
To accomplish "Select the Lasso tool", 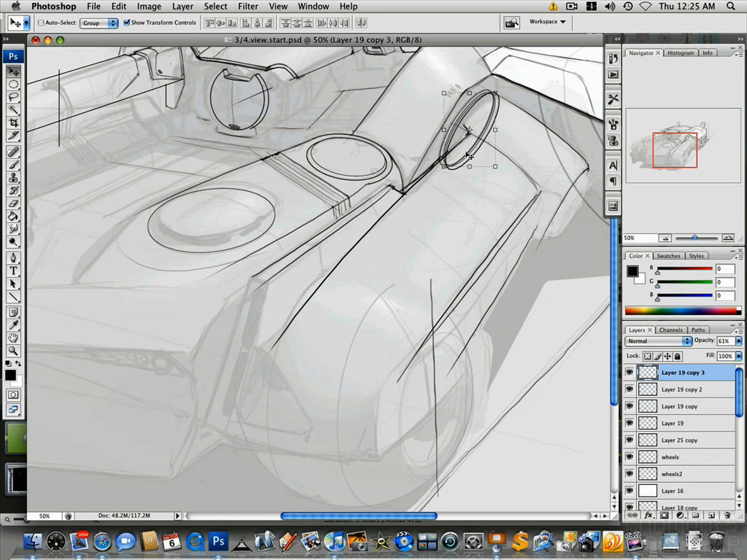I will click(13, 96).
